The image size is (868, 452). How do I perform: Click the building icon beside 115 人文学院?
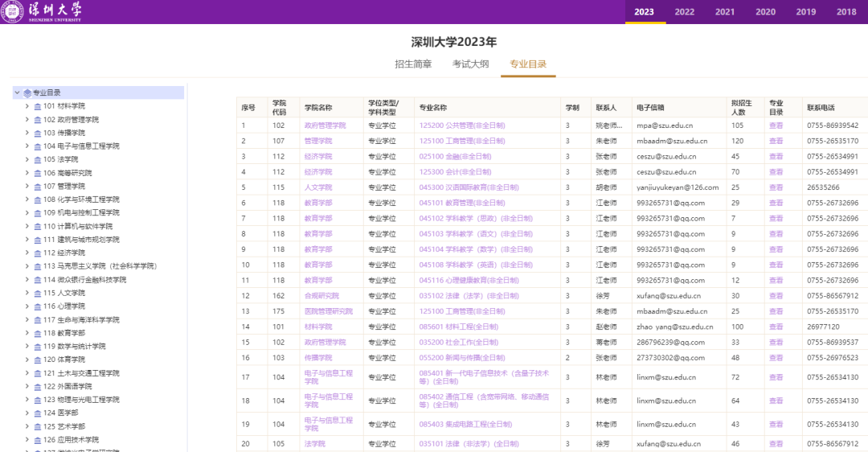(x=38, y=293)
